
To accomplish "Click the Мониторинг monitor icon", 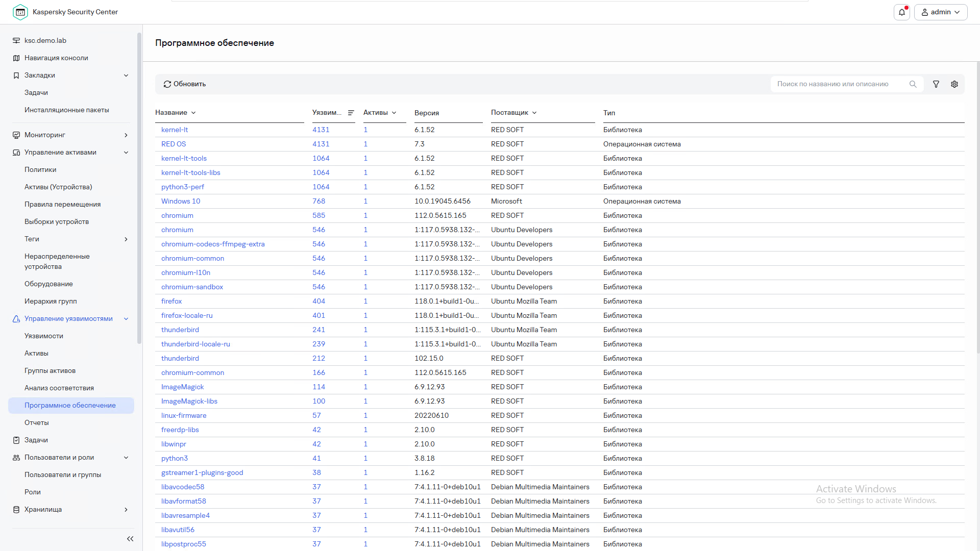I will (16, 135).
